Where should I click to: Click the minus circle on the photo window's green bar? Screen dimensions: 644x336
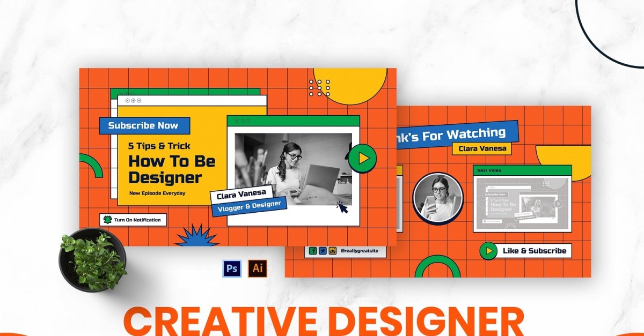click(248, 121)
